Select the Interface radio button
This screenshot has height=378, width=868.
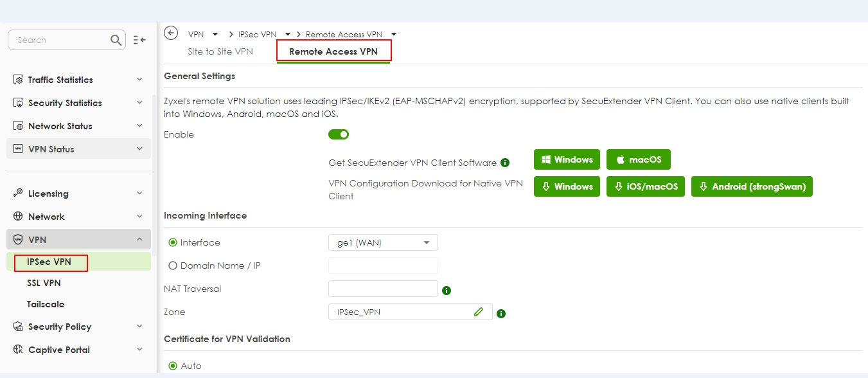click(172, 242)
